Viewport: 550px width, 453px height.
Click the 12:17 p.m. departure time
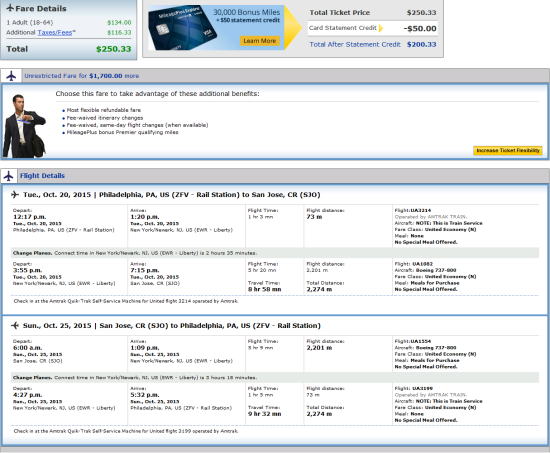(x=29, y=217)
